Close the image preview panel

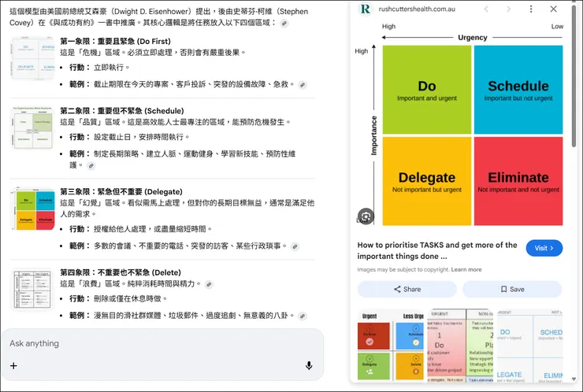click(553, 9)
